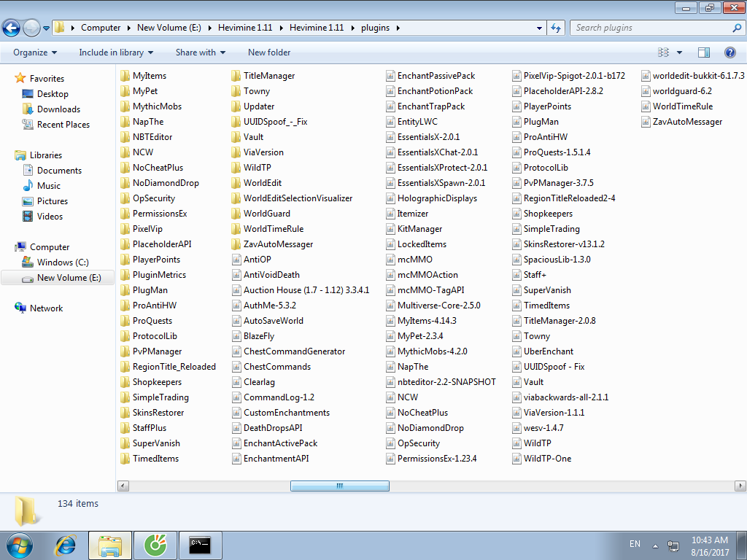Select the PlaceholderAPI-2.8.2 file icon
Viewport: 747px width, 560px height.
(516, 91)
